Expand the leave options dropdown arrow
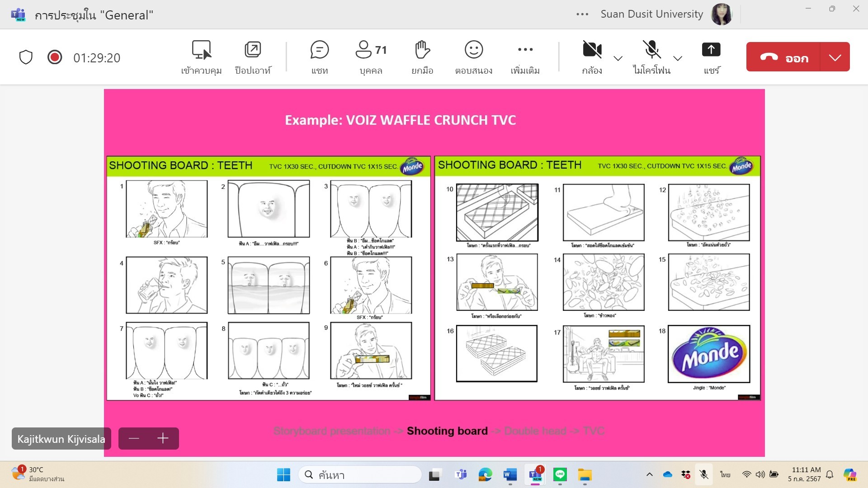The width and height of the screenshot is (868, 488). pos(835,57)
